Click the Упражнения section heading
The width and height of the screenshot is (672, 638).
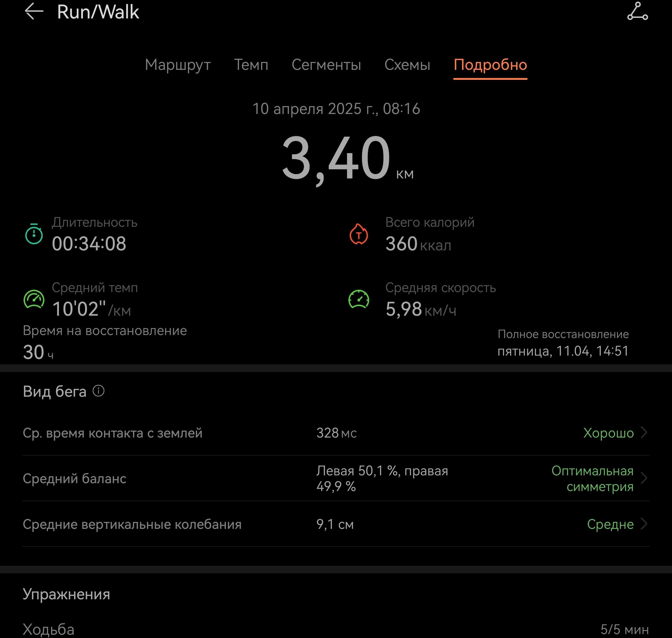(x=66, y=594)
